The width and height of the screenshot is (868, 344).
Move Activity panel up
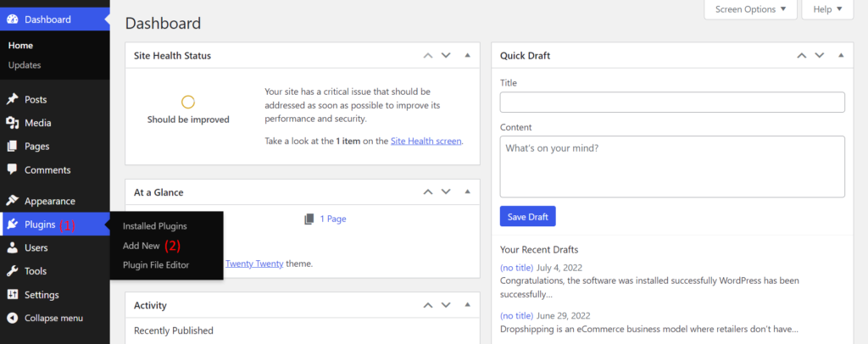click(x=427, y=305)
